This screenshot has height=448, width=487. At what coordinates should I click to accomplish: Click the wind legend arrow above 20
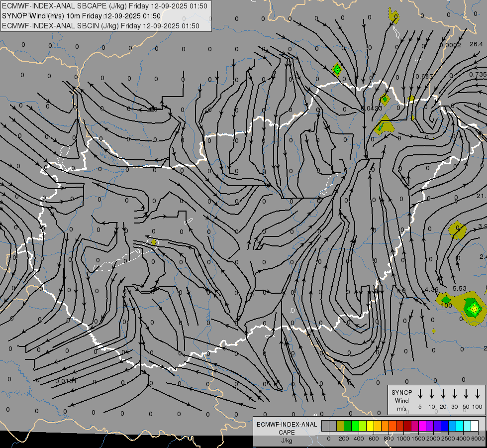click(x=443, y=394)
